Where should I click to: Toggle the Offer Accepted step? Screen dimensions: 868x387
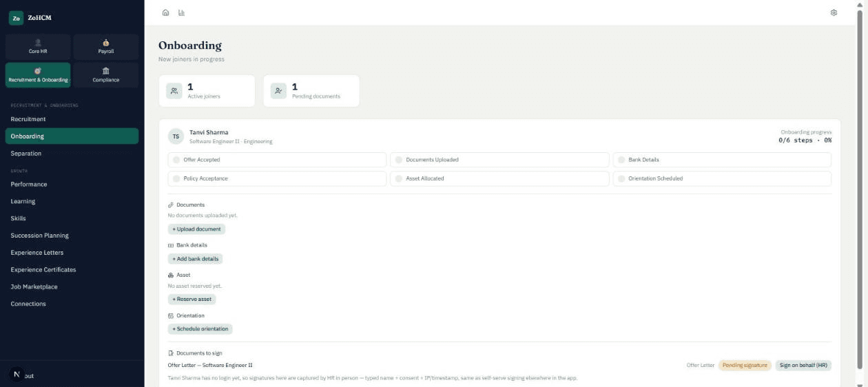click(x=276, y=160)
